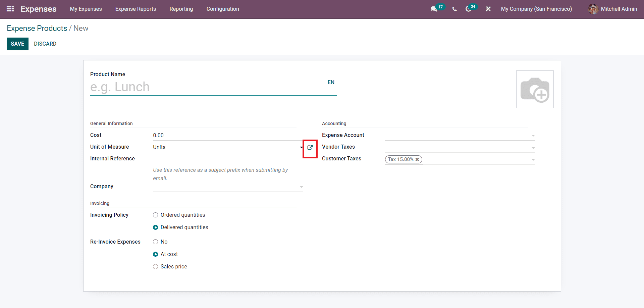Discard the new expense product

click(45, 44)
